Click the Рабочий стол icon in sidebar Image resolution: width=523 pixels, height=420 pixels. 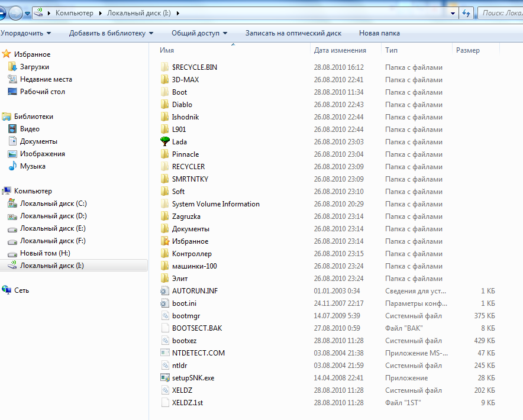pyautogui.click(x=12, y=92)
